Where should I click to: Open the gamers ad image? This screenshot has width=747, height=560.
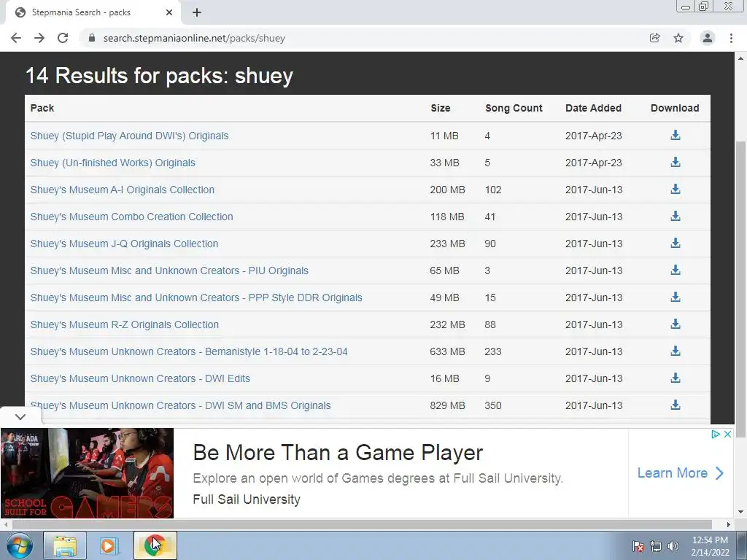pyautogui.click(x=88, y=472)
